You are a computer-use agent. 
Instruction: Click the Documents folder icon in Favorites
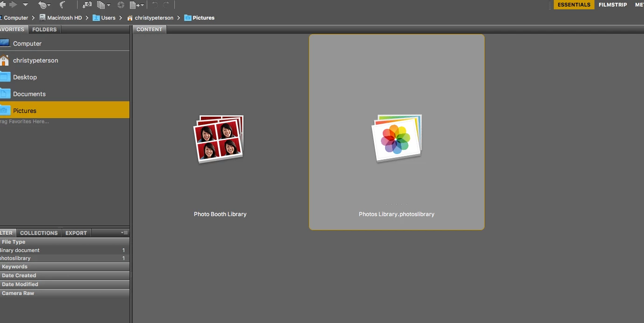(x=5, y=93)
